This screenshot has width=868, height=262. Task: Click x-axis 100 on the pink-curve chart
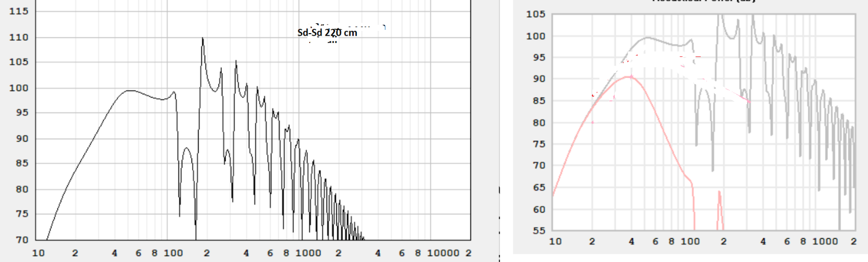(691, 241)
